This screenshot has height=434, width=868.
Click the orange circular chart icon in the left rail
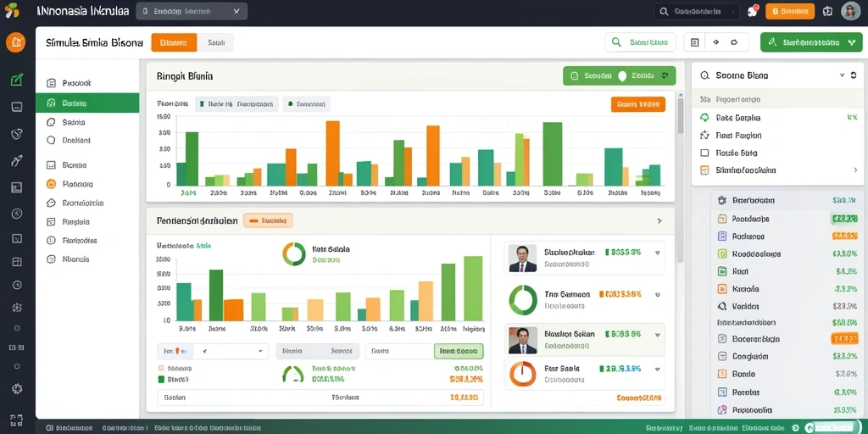click(15, 42)
